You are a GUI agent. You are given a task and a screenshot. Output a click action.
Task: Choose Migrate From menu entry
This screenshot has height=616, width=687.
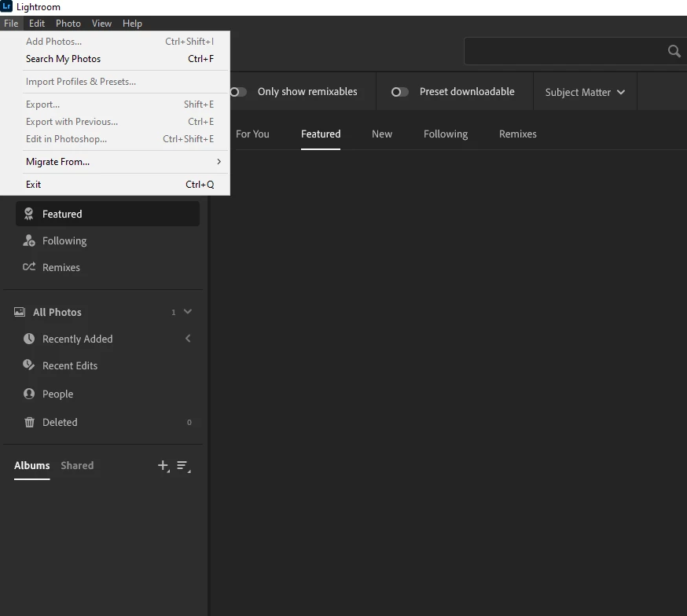coord(115,162)
